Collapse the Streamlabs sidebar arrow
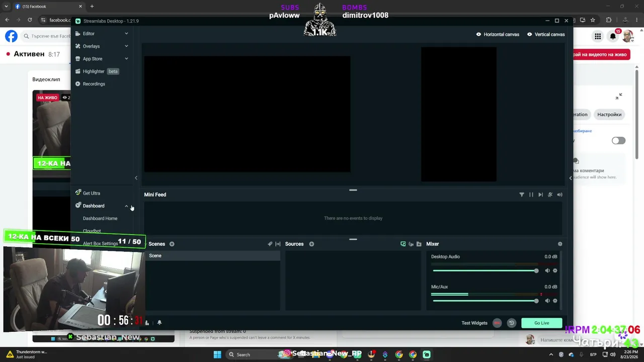 tap(136, 178)
